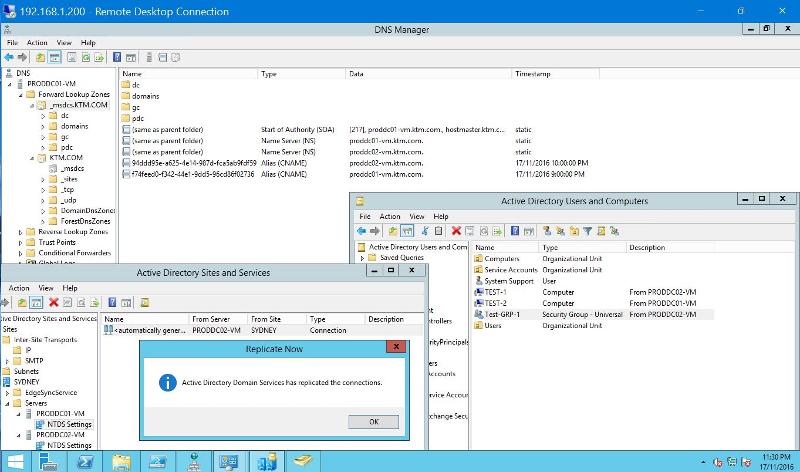The height and width of the screenshot is (472, 800).
Task: Expand Saved Queries in AD Users tree
Action: click(x=362, y=258)
